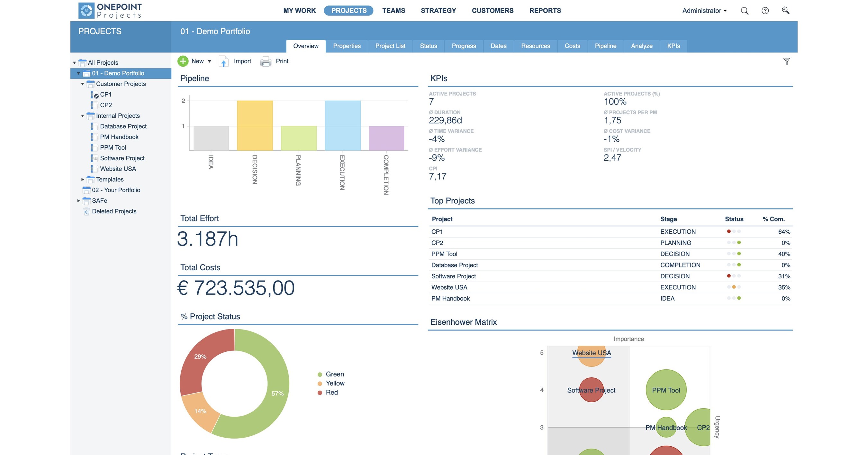Open the search magnifier icon

(745, 11)
